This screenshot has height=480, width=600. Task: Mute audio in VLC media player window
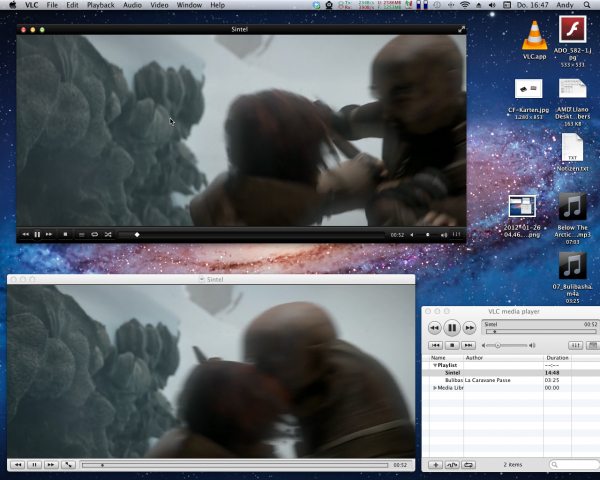(x=484, y=345)
